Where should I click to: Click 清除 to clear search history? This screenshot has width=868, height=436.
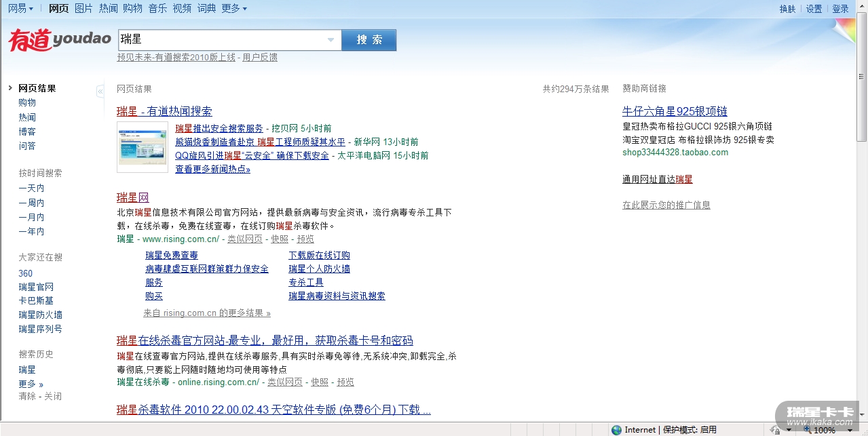pyautogui.click(x=27, y=396)
